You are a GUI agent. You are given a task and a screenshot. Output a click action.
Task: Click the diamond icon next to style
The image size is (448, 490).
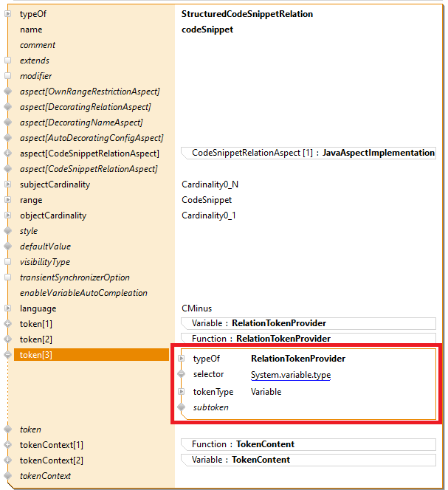8,231
